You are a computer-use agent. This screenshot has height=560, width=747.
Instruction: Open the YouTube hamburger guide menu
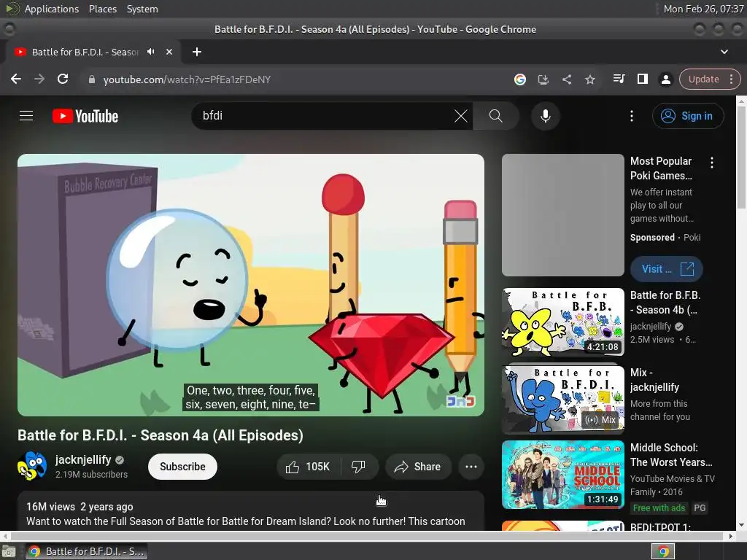tap(26, 116)
